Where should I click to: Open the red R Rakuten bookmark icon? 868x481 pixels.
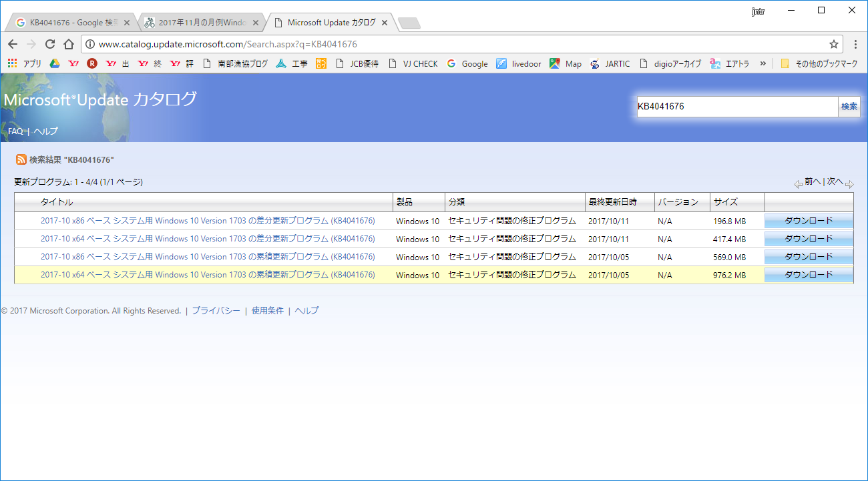coord(92,64)
